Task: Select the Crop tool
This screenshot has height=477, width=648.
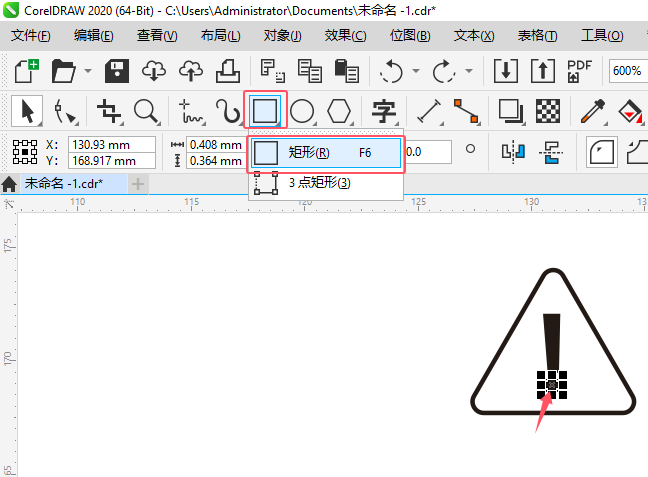Action: [x=109, y=111]
